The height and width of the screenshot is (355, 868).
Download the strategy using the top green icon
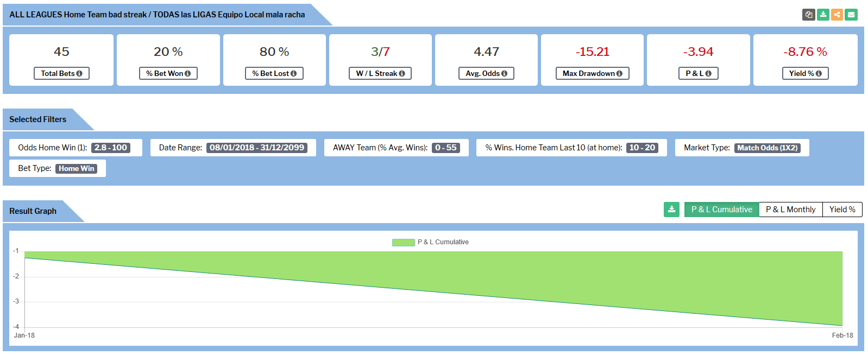(823, 15)
